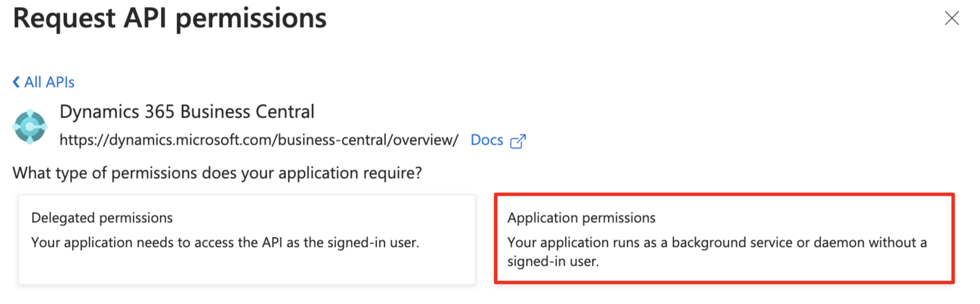Viewport: 980px width, 304px height.
Task: Go back to All APIs
Action: point(44,82)
